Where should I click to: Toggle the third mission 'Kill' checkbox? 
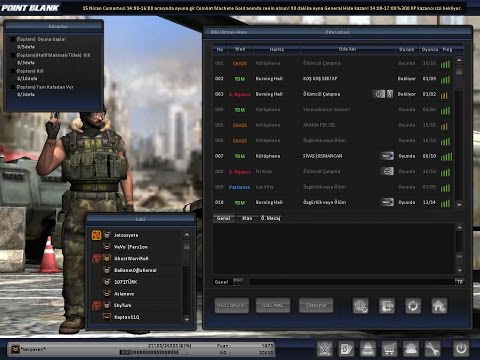point(13,71)
